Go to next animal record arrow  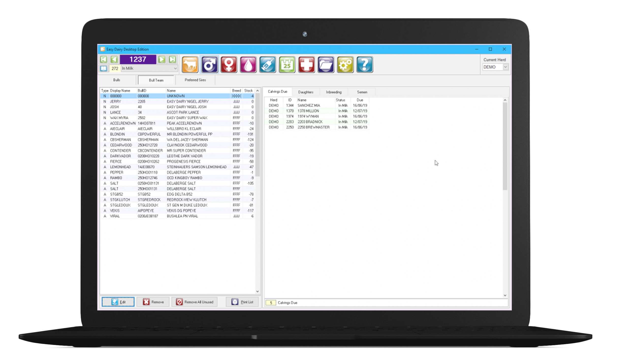pyautogui.click(x=162, y=59)
